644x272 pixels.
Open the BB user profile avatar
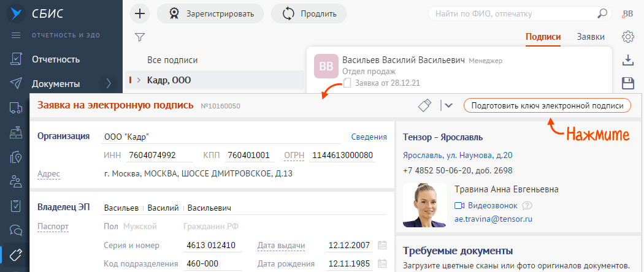click(627, 13)
